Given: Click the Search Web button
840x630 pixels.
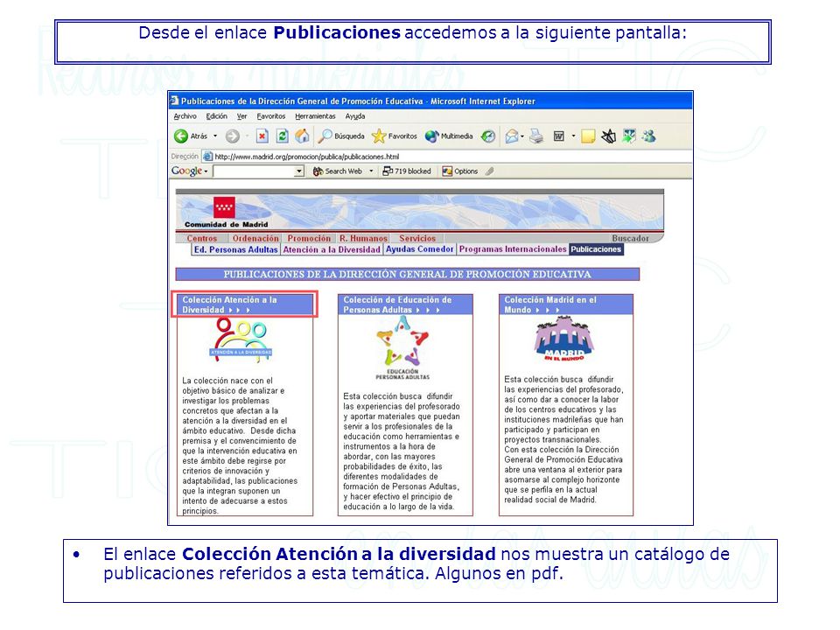Looking at the screenshot, I should (x=338, y=171).
